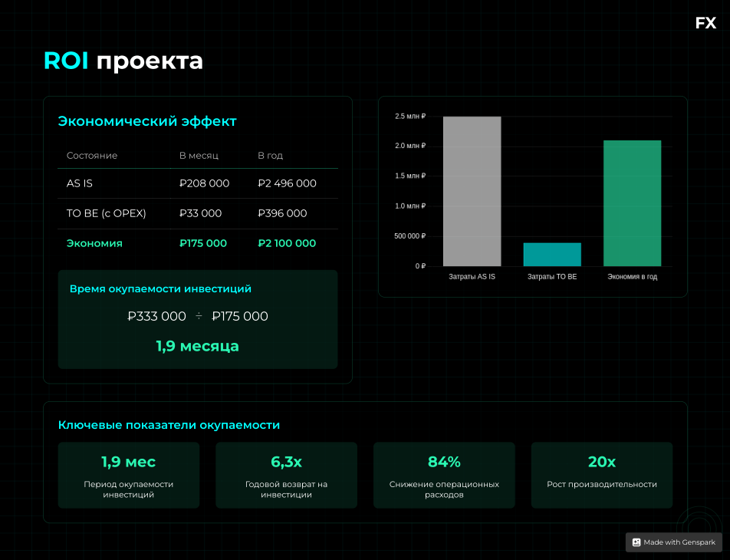Click the 'Made with Genspark' badge
Viewport: 730px width, 560px height.
point(673,542)
